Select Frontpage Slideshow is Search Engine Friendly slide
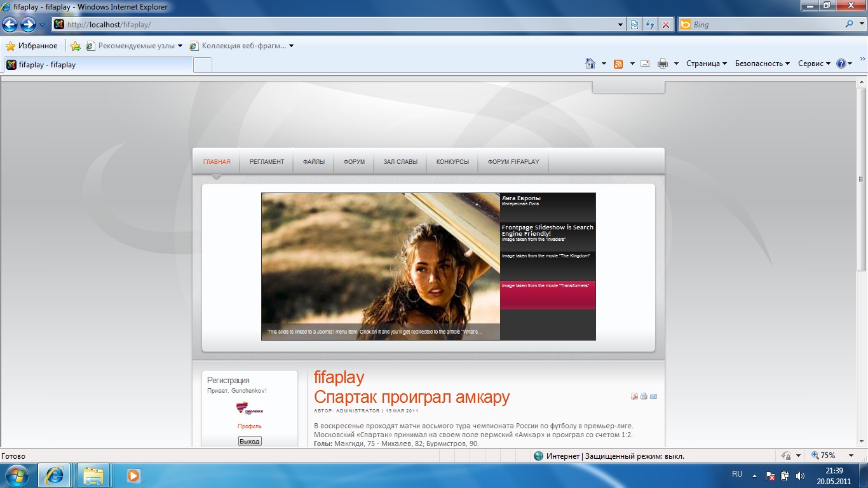Viewport: 868px width, 488px height. pyautogui.click(x=548, y=236)
